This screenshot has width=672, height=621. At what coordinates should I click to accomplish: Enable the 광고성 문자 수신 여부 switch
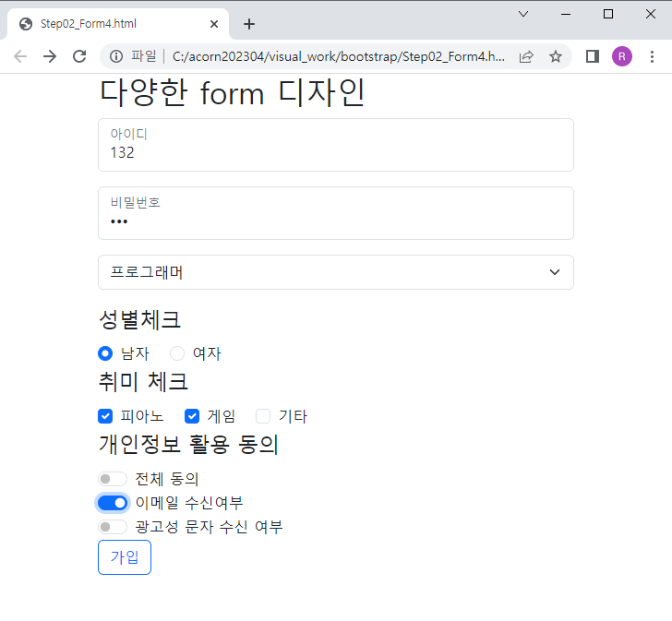[x=113, y=526]
